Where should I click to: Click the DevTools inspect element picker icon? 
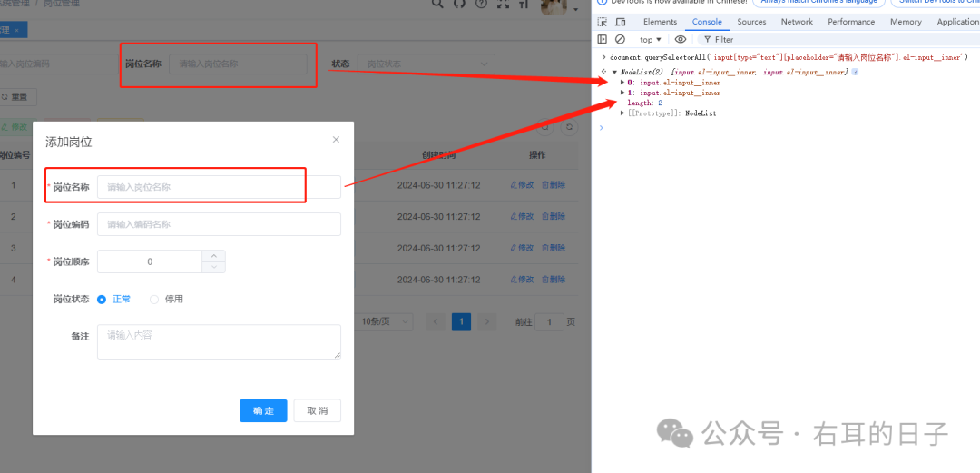tap(602, 22)
